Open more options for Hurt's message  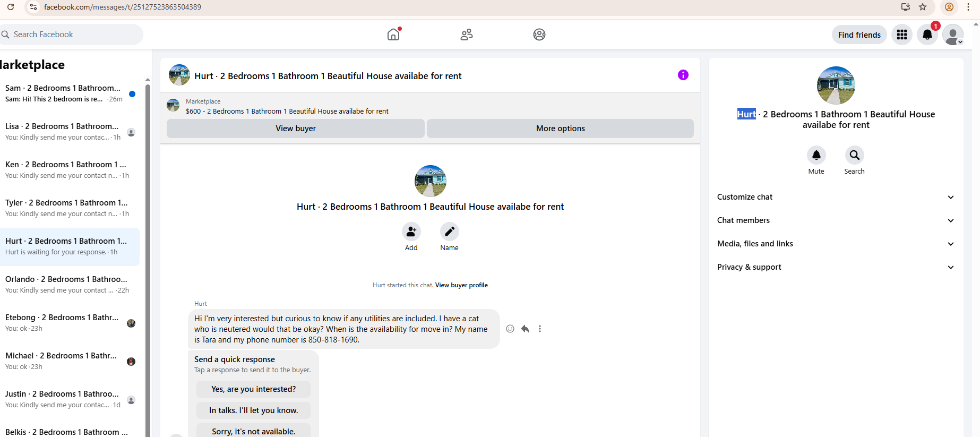pos(540,329)
